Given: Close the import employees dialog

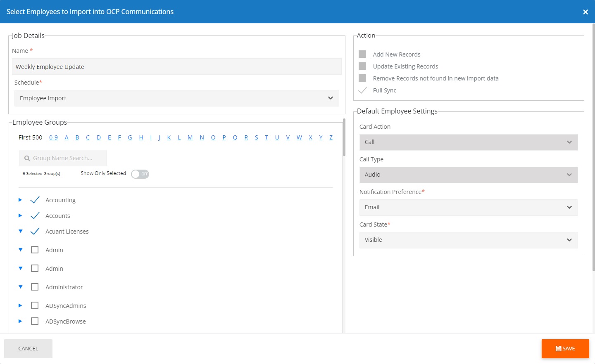Looking at the screenshot, I should tap(585, 12).
